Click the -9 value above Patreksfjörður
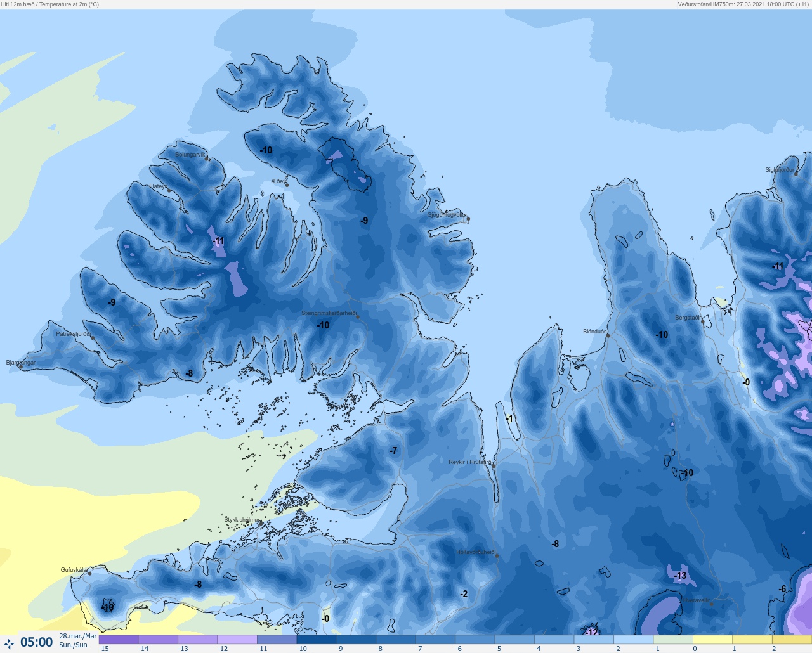Viewport: 812px width, 653px height. 112,302
